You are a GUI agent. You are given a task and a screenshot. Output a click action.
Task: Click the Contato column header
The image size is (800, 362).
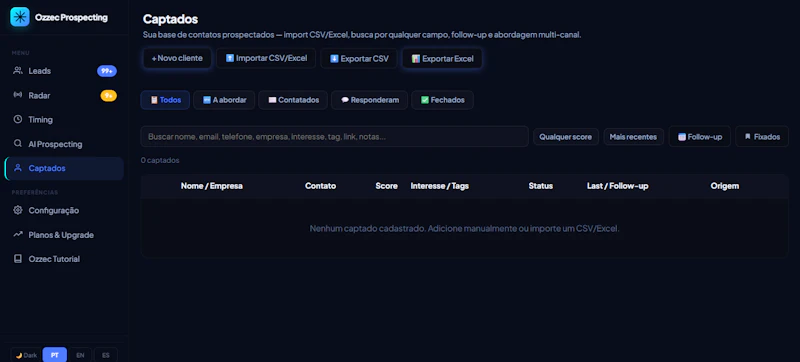click(x=320, y=186)
